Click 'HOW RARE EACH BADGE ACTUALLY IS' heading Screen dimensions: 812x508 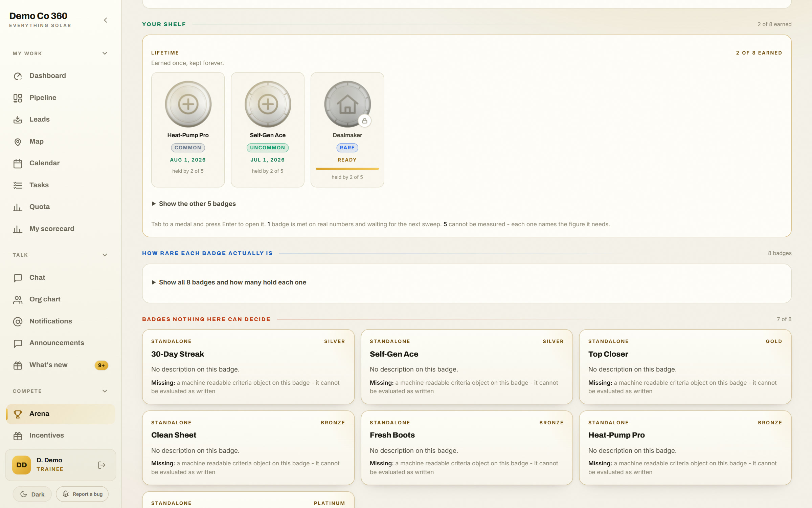point(207,253)
